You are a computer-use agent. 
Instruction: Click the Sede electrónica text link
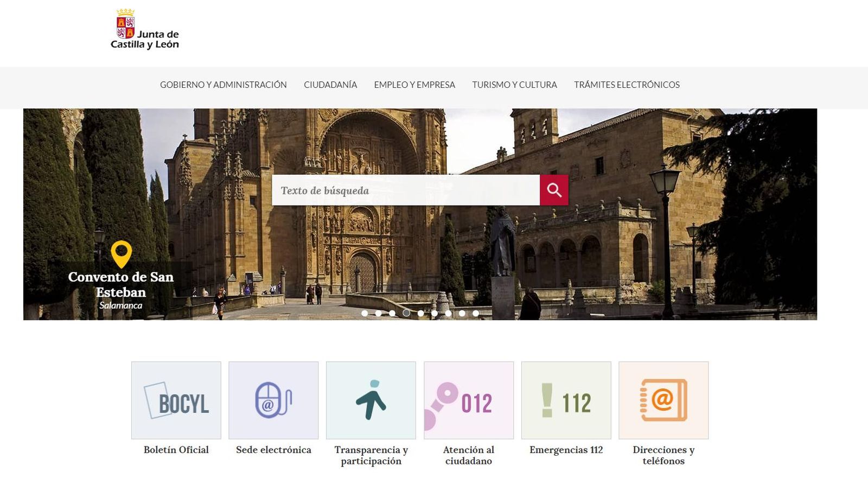pos(273,450)
